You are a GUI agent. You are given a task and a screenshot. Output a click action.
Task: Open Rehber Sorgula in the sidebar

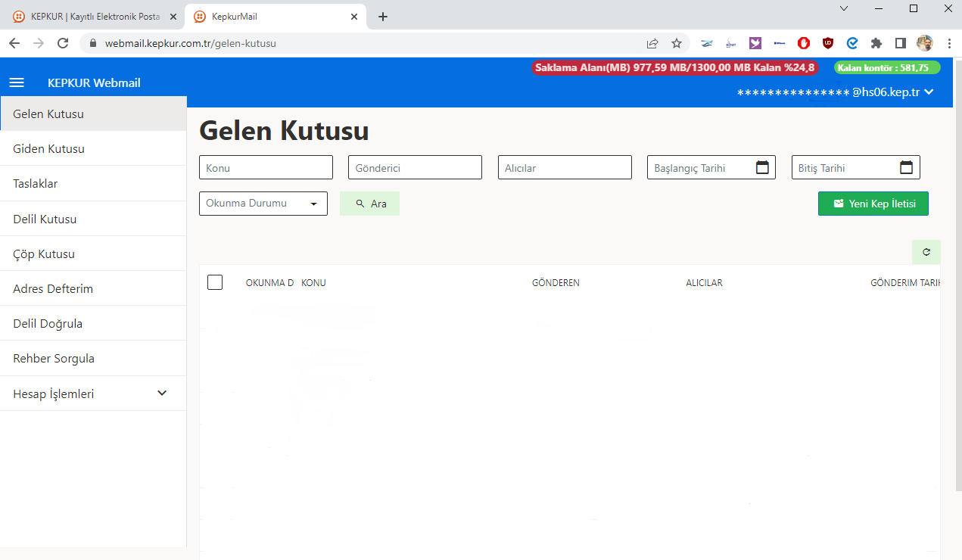pyautogui.click(x=93, y=359)
